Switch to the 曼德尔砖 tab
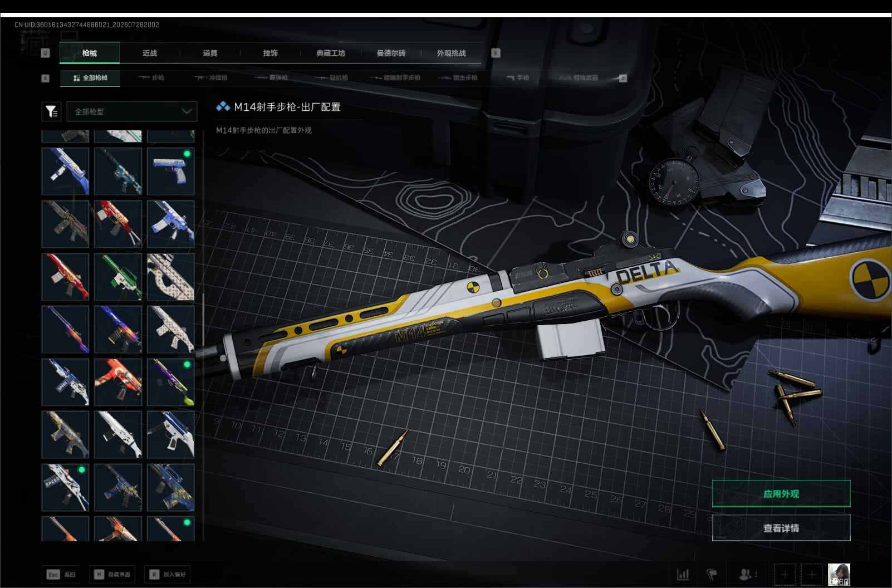The image size is (892, 588). click(391, 53)
